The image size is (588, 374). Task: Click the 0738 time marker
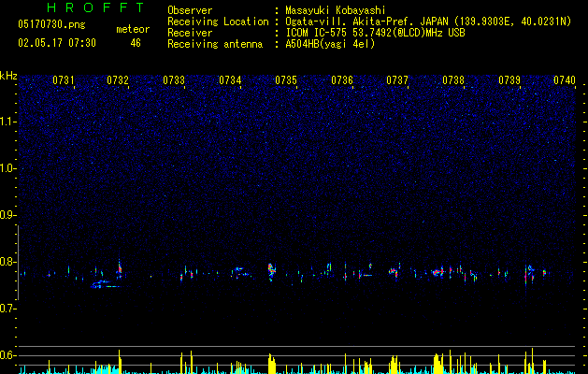[x=453, y=80]
